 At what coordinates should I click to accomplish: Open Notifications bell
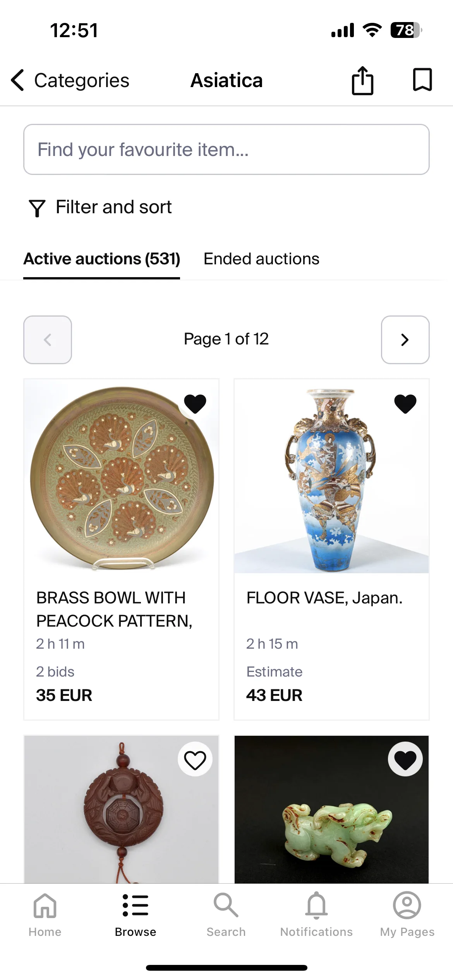[317, 905]
